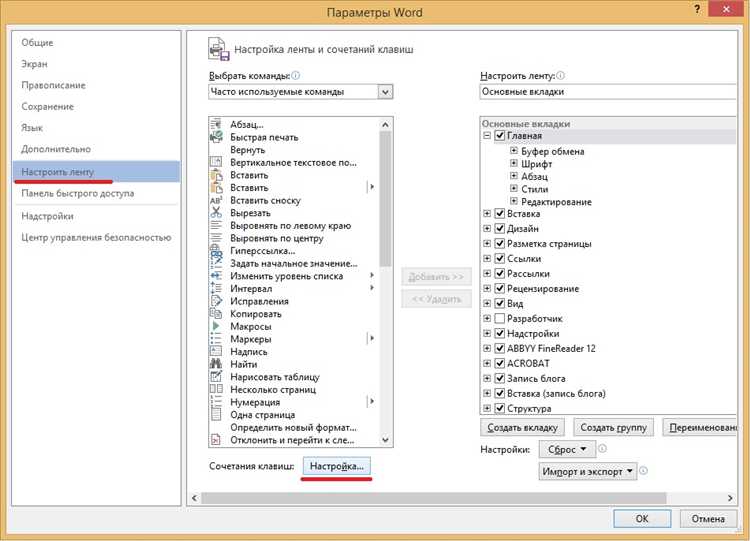750x541 pixels.
Task: Click the Настройка keyboard shortcuts button
Action: point(337,466)
